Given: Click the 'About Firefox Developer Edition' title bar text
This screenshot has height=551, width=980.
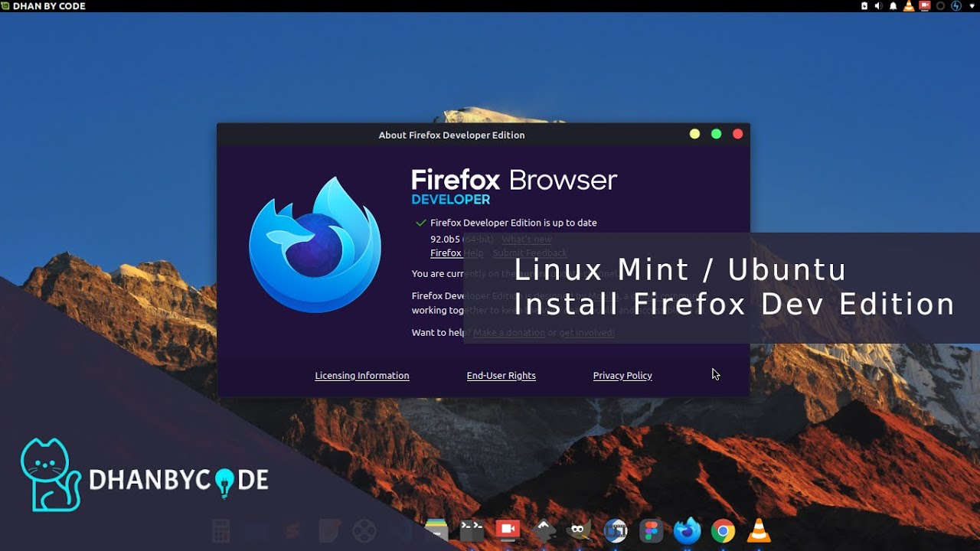Looking at the screenshot, I should 452,135.
